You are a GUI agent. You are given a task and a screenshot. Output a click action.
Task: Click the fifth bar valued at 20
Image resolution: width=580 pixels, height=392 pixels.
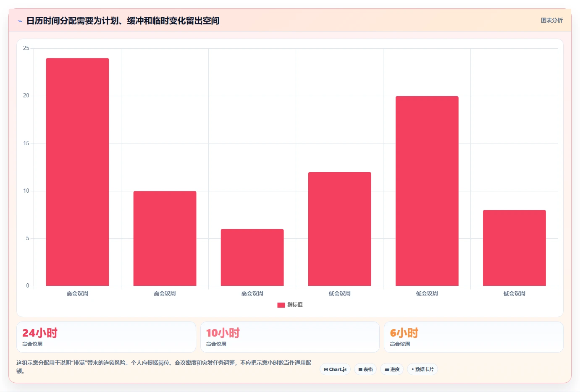pos(427,191)
